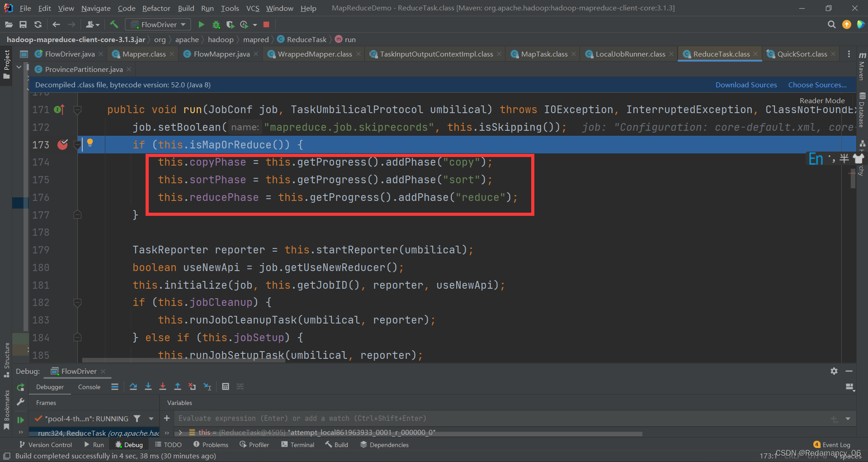Open Event Log button

pos(832,445)
